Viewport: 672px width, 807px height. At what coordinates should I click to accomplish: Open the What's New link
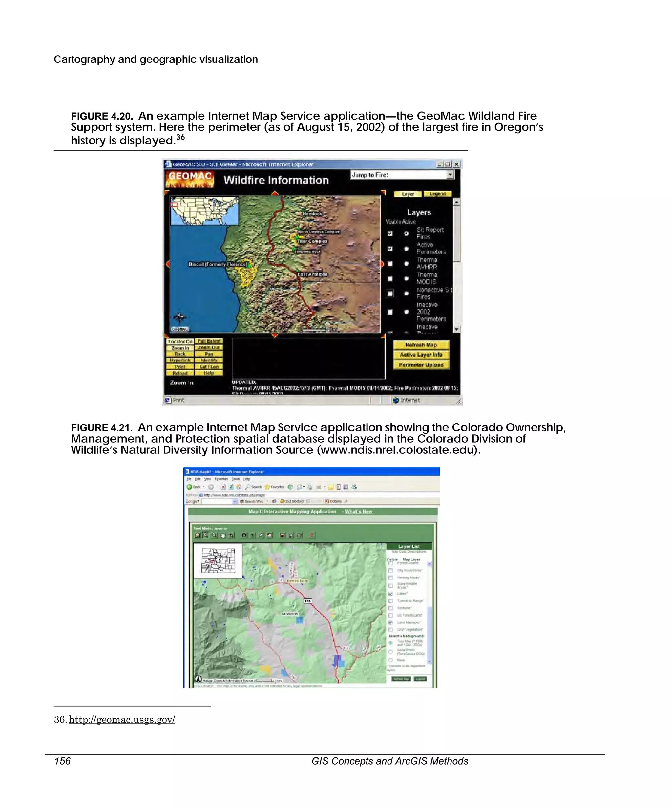(358, 512)
